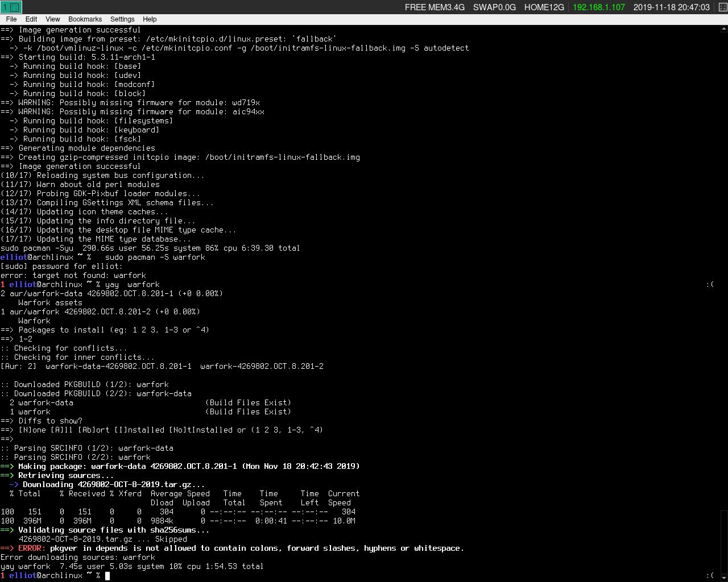Click 'Diffs to show?' prompt line

(x=42, y=421)
